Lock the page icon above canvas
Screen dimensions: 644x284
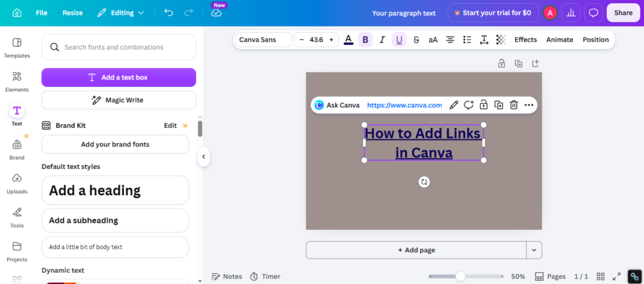[x=501, y=64]
